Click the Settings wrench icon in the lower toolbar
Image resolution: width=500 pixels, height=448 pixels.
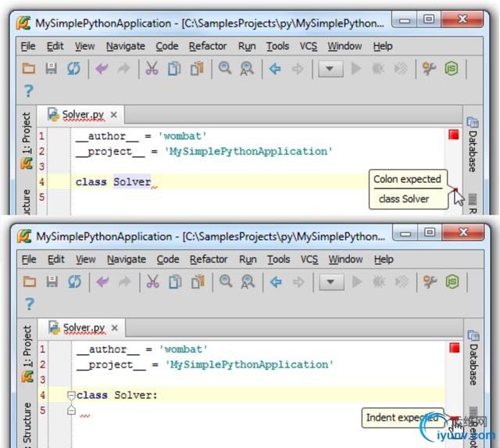pyautogui.click(x=430, y=281)
